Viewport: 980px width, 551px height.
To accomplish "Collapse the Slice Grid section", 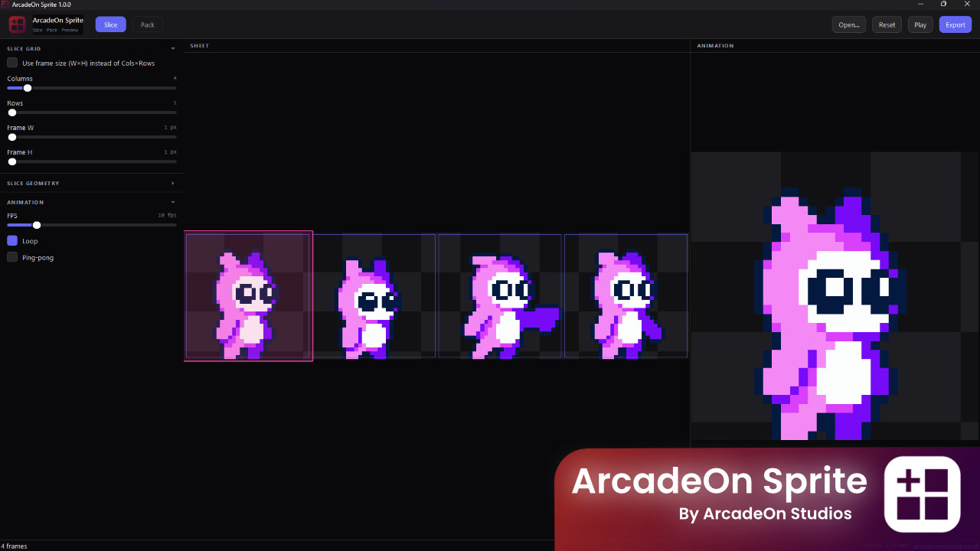I will (x=172, y=48).
